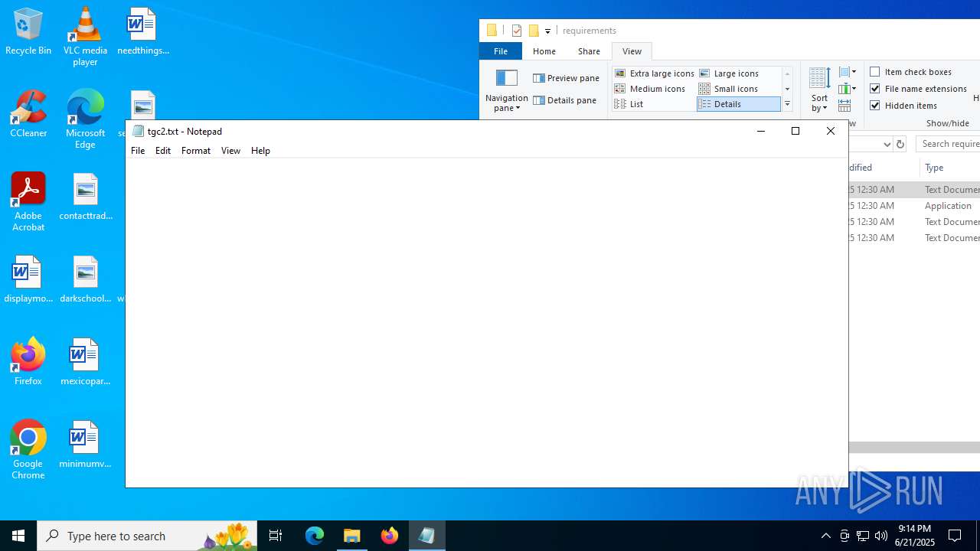Toggle the Details pane button
This screenshot has height=551, width=980.
pos(565,100)
